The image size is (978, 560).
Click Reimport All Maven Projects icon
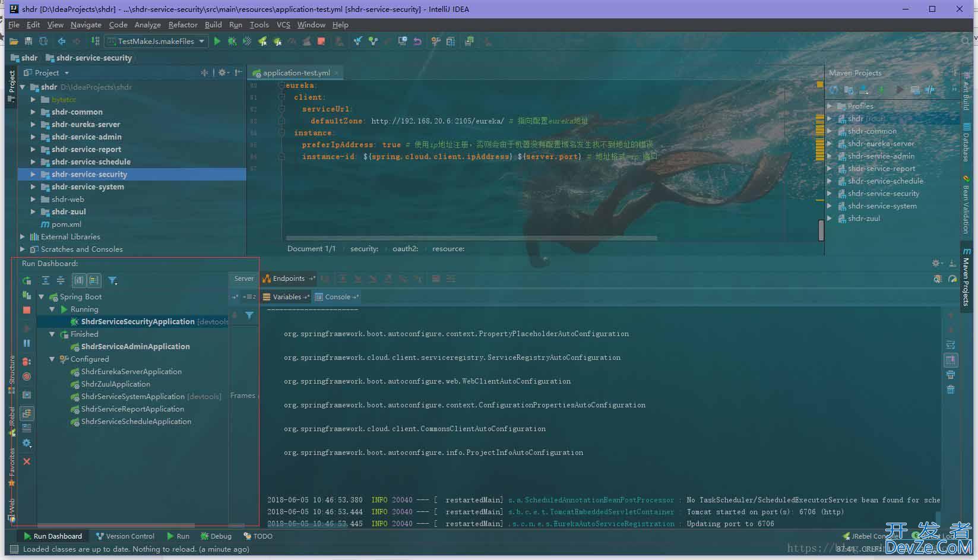pyautogui.click(x=834, y=90)
